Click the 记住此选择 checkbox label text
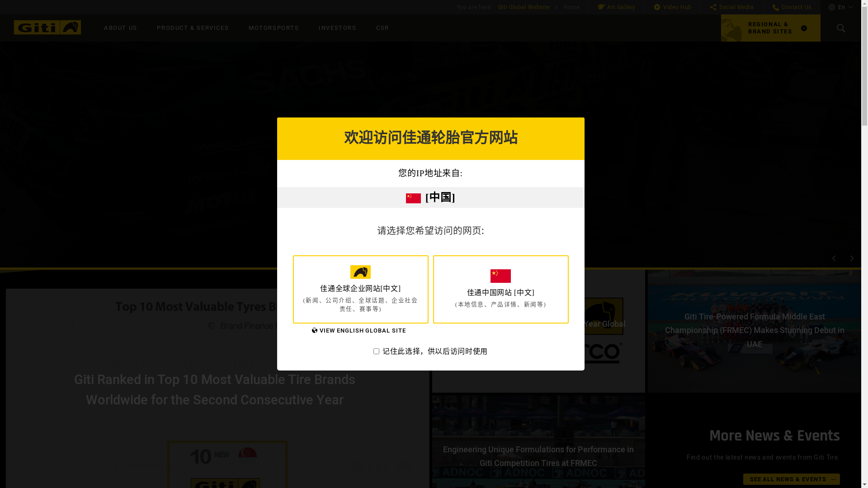 (434, 352)
